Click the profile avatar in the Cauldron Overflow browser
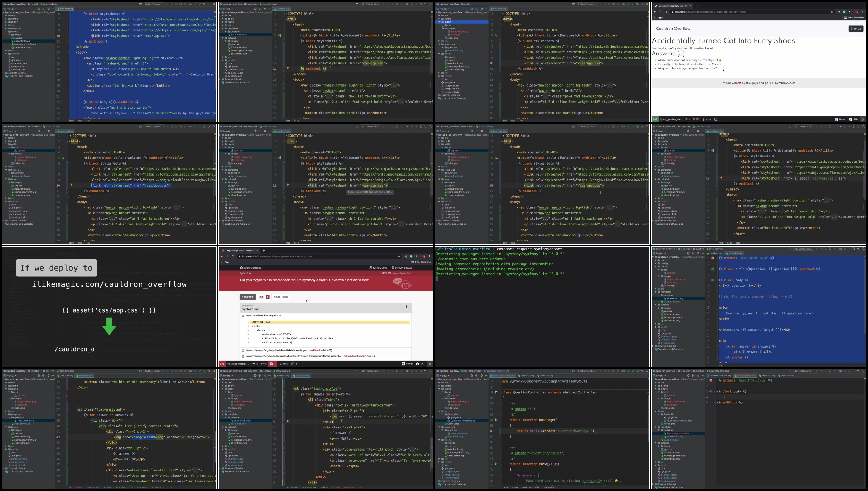868x491 pixels. [857, 12]
